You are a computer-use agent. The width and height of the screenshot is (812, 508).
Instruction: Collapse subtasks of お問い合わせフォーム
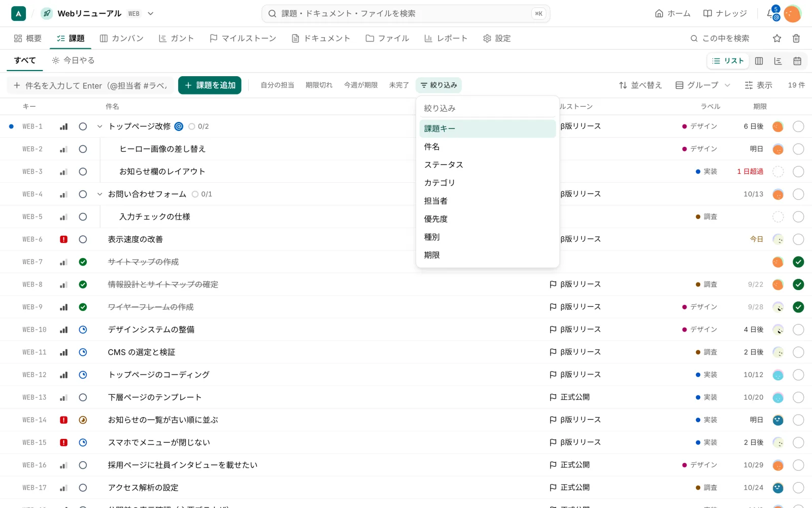99,194
